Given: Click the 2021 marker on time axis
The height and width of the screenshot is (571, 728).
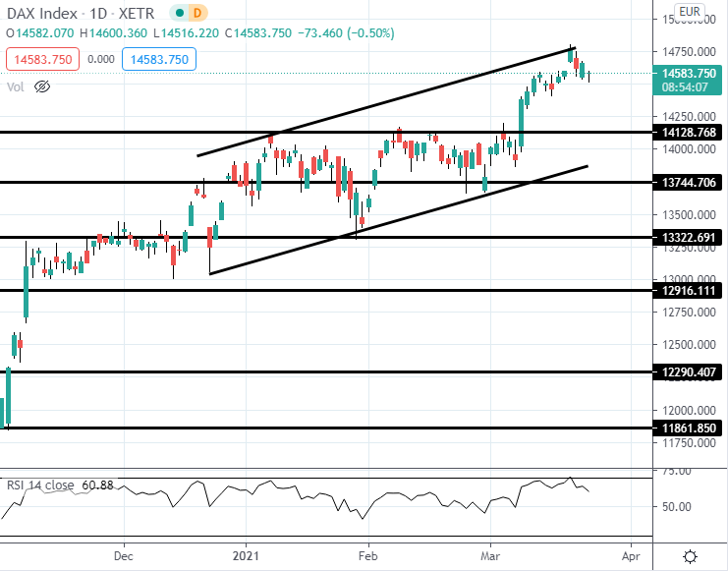Looking at the screenshot, I should (246, 556).
